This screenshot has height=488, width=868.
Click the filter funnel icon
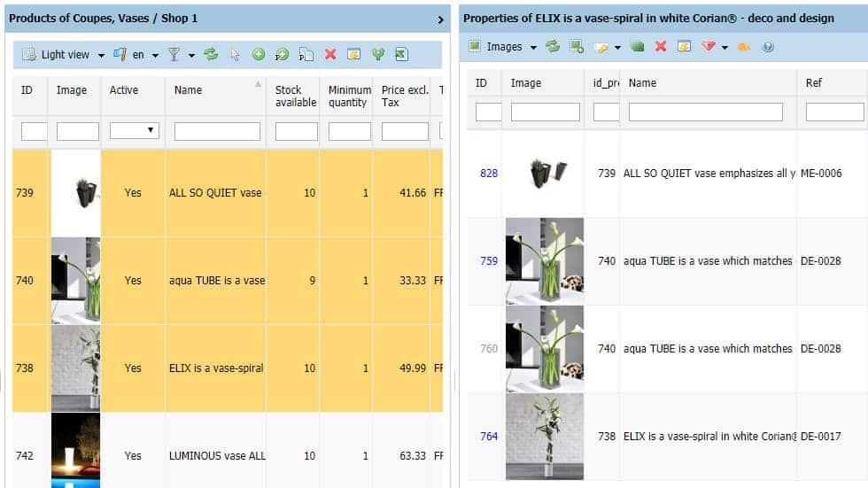174,55
